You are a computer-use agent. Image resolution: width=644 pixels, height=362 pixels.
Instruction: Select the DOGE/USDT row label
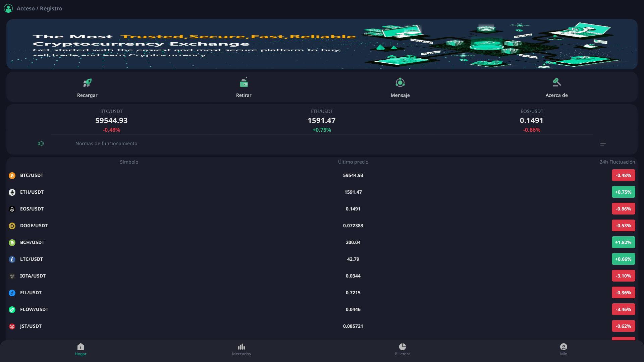(34, 226)
